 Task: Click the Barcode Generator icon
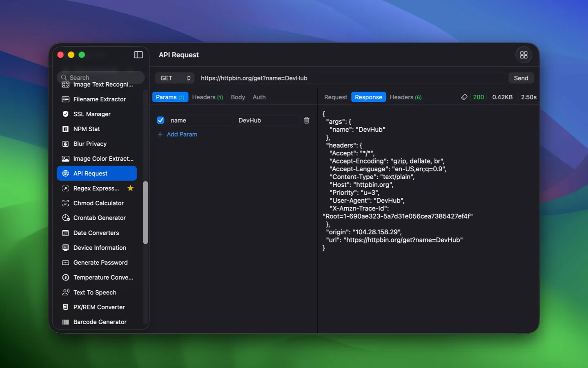point(65,322)
